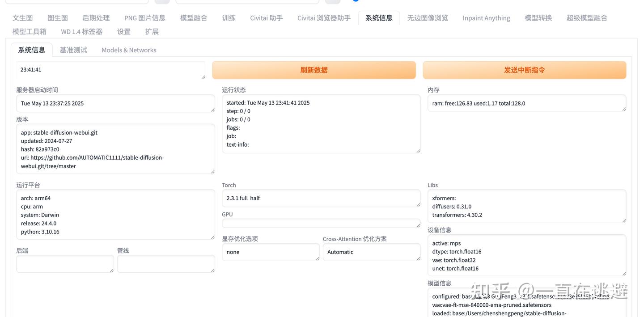The image size is (644, 317).
Task: Click inside the 设备信息 text box
Action: pyautogui.click(x=527, y=255)
